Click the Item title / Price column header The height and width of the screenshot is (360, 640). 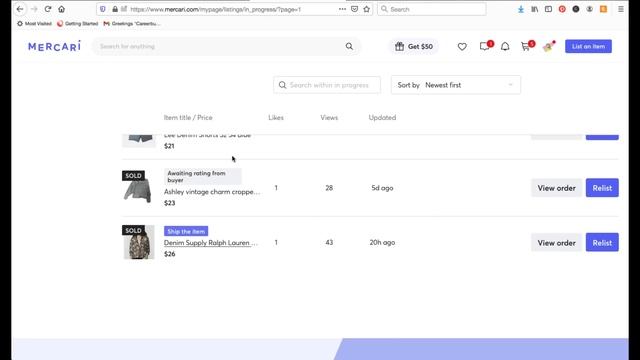(188, 118)
